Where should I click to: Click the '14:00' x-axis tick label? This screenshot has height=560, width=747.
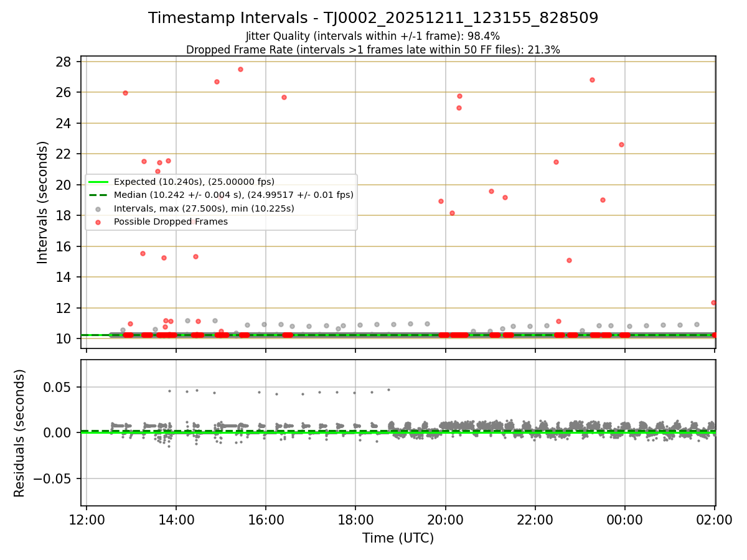pyautogui.click(x=176, y=520)
